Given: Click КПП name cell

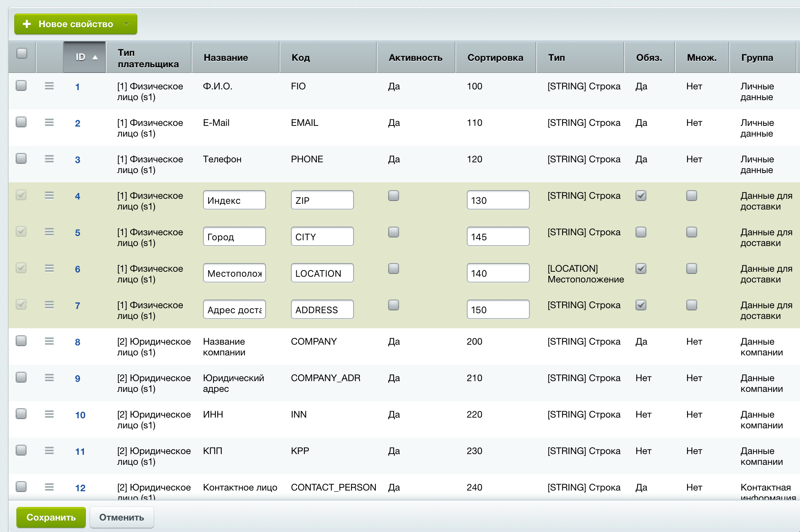Looking at the screenshot, I should point(213,451).
